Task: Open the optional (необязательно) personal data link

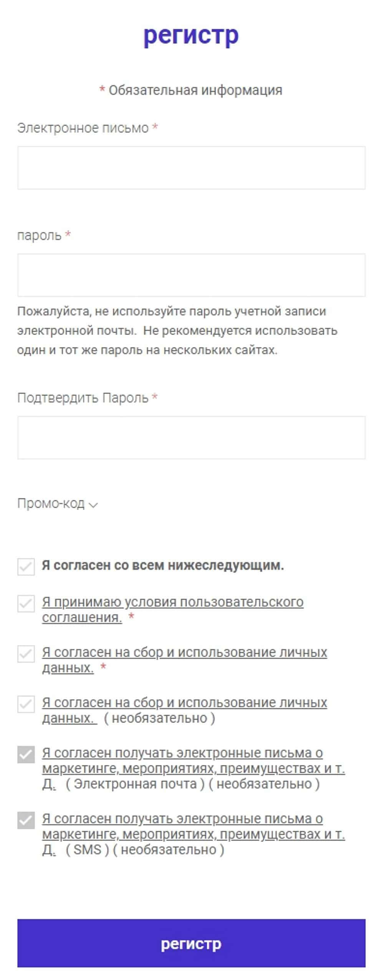Action: [x=184, y=703]
